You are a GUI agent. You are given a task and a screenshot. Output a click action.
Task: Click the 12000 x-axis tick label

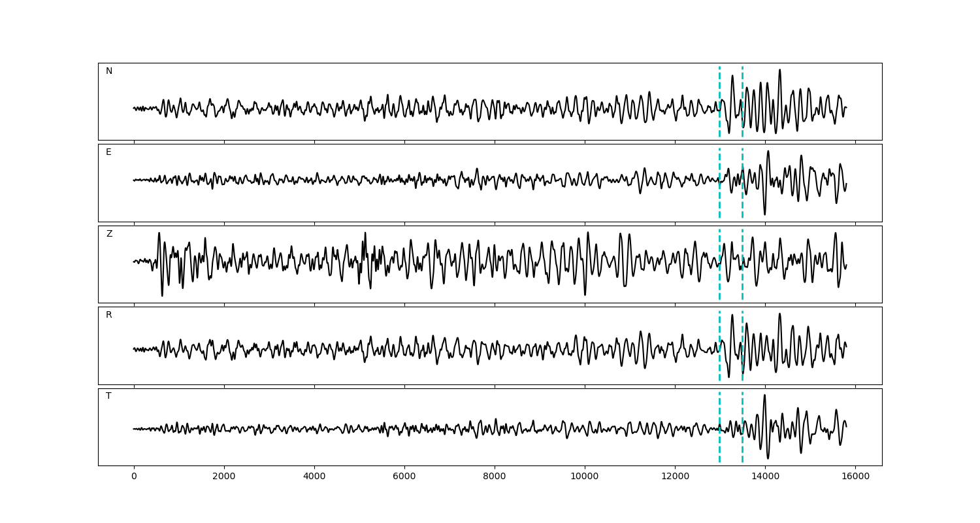[x=674, y=477]
